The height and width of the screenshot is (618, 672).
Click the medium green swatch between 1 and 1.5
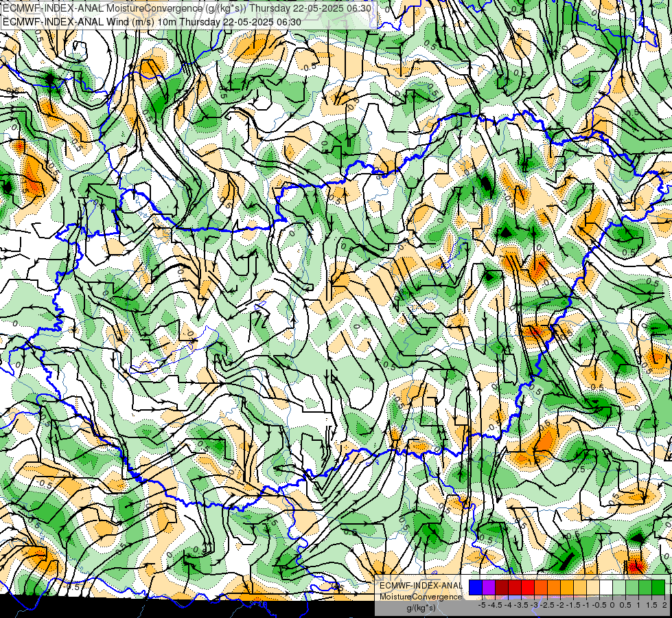tap(645, 588)
